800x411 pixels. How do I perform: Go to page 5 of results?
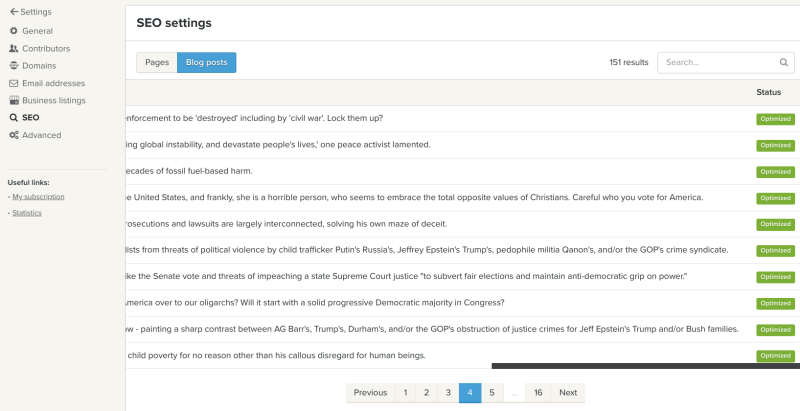tap(491, 393)
